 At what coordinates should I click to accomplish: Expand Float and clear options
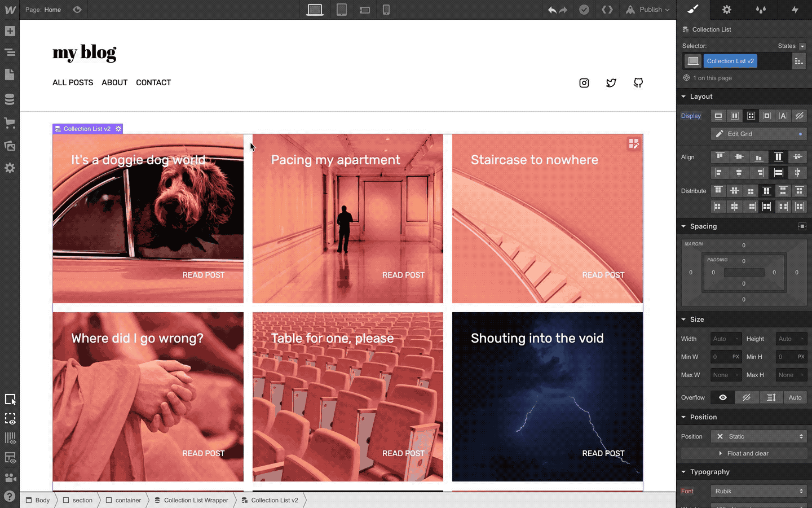tap(744, 453)
